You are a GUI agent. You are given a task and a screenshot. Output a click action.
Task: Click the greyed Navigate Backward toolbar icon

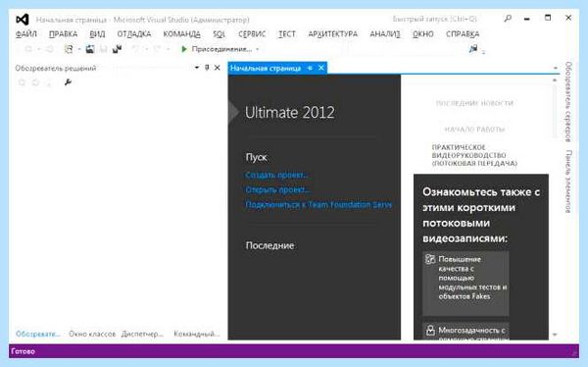[28, 49]
